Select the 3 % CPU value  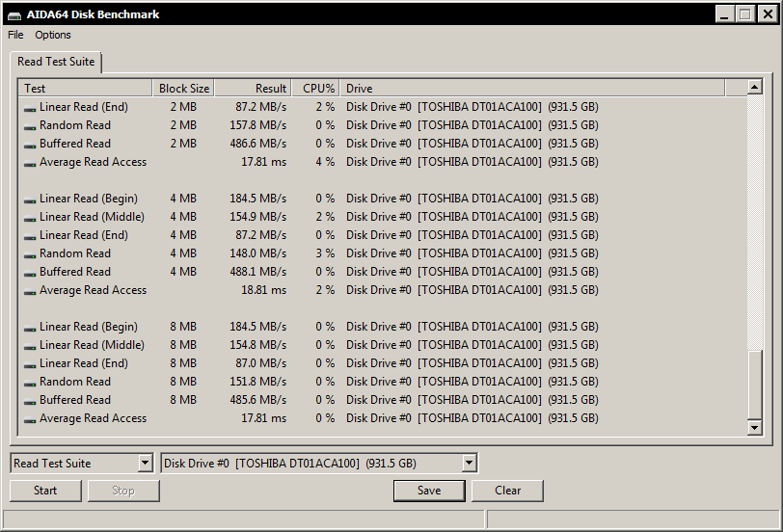pos(325,253)
